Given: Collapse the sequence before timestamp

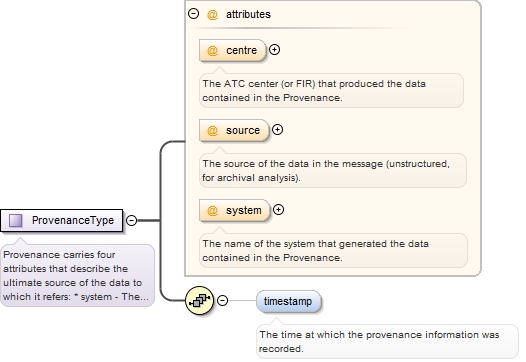Looking at the screenshot, I should [222, 300].
